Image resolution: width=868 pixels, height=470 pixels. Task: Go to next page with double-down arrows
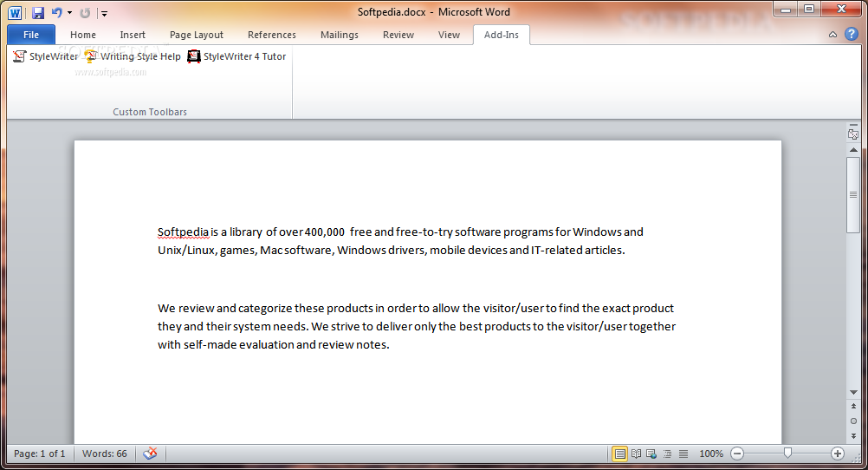tap(853, 435)
